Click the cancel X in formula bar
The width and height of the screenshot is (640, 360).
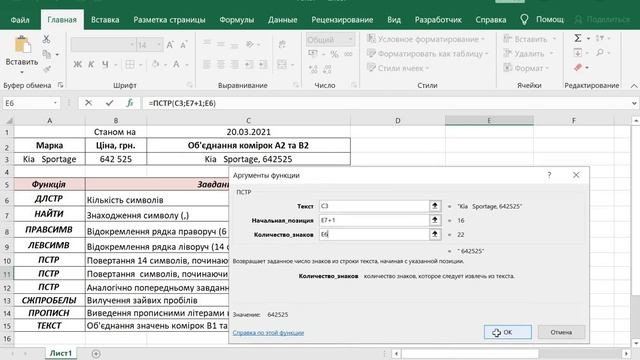tap(88, 103)
